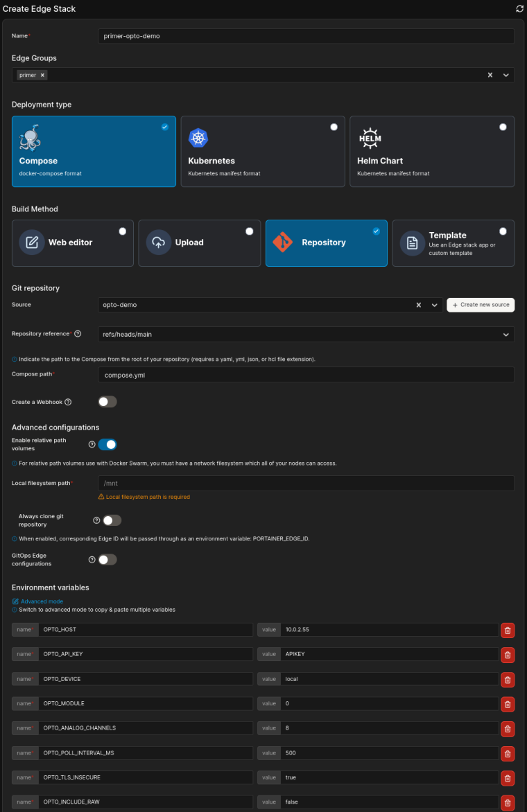Screen dimensions: 527x812
Task: Open help for GitOps Edge configurations
Action: click(x=92, y=560)
